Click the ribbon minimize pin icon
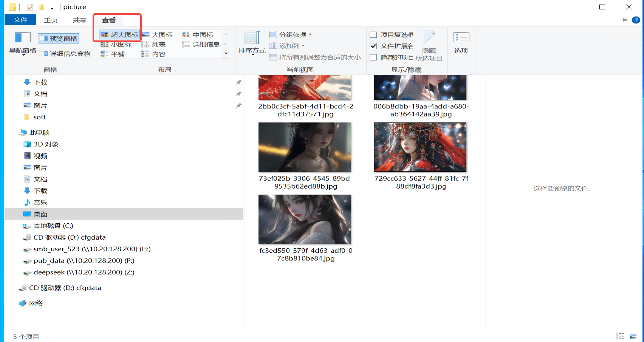The width and height of the screenshot is (644, 342). pyautogui.click(x=624, y=20)
